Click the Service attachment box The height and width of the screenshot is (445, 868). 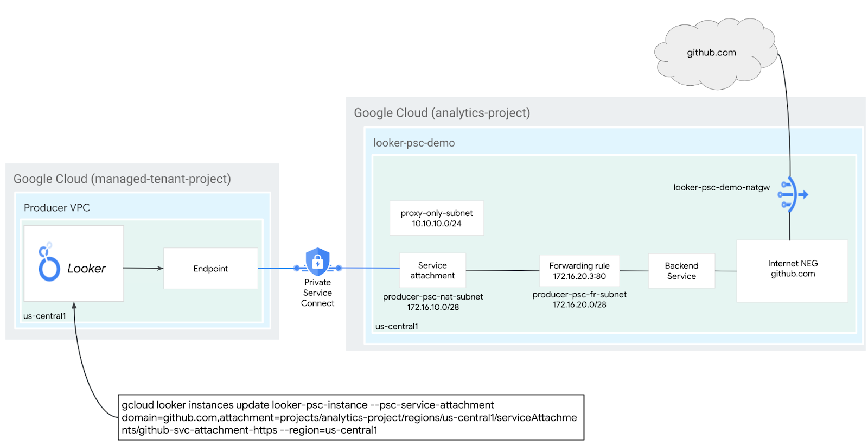[x=432, y=270]
